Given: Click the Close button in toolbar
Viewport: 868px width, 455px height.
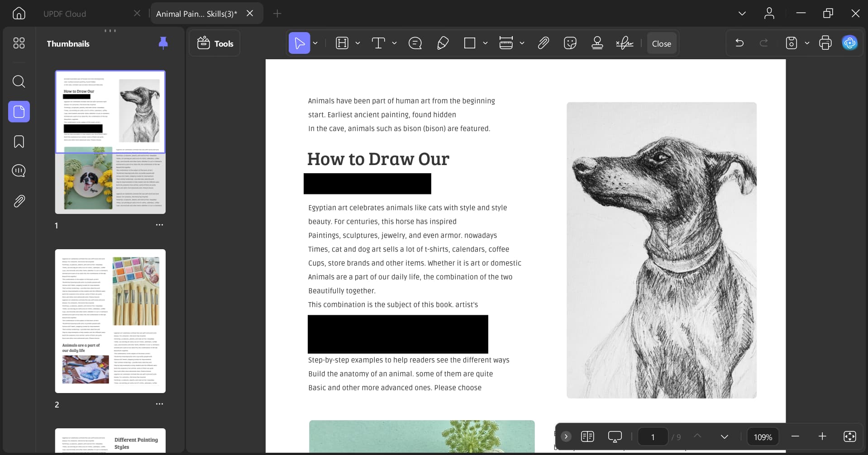Looking at the screenshot, I should coord(661,43).
